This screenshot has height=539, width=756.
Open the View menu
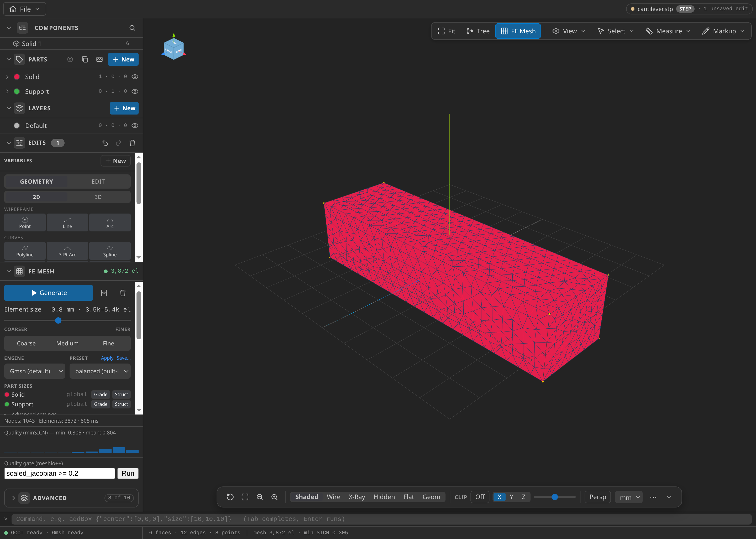(x=569, y=31)
